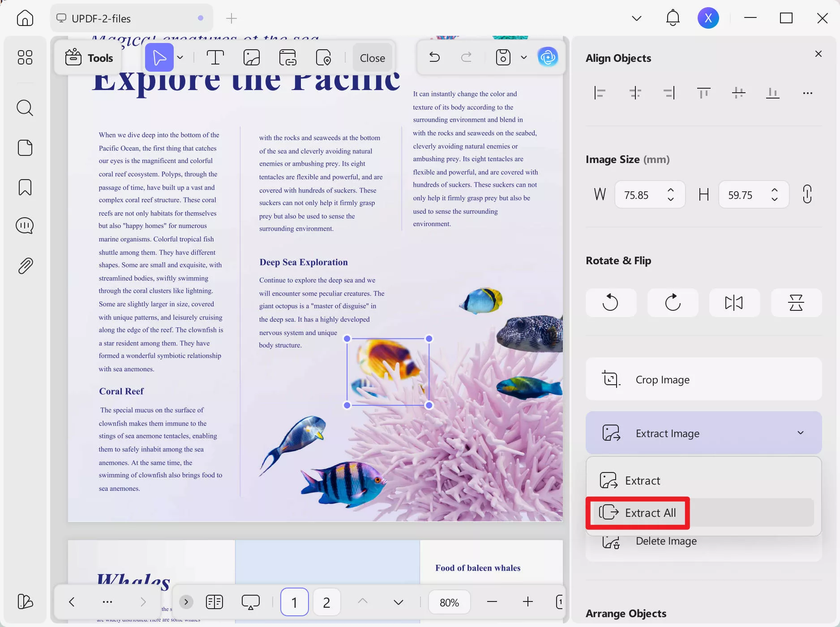Image resolution: width=840 pixels, height=627 pixels.
Task: Enable two-page book view
Action: [214, 601]
